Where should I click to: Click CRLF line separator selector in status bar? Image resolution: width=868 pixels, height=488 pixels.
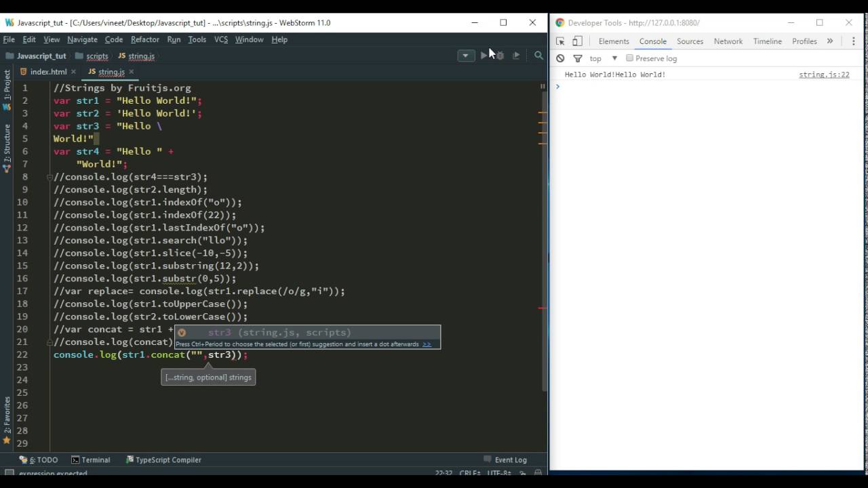(x=470, y=474)
